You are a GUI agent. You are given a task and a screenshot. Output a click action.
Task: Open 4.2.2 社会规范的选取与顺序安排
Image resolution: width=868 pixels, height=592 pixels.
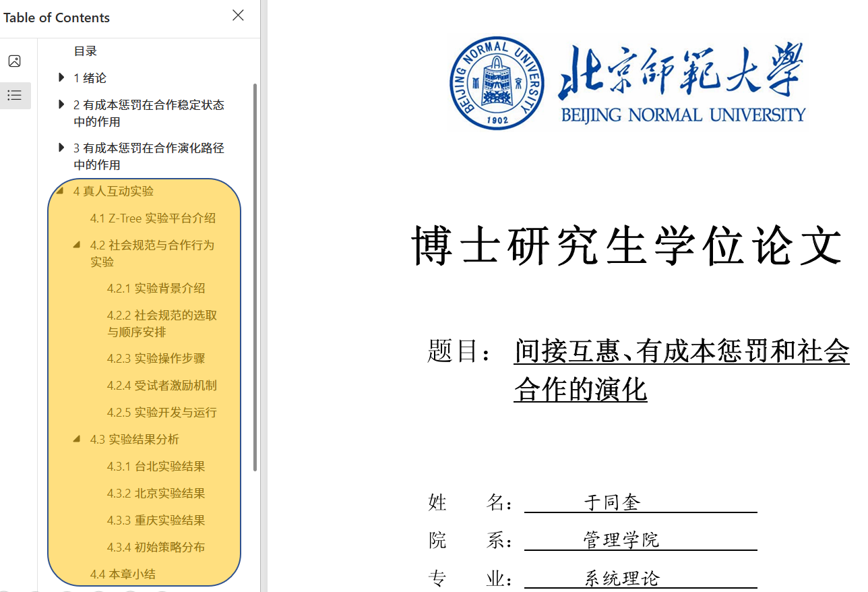[162, 324]
